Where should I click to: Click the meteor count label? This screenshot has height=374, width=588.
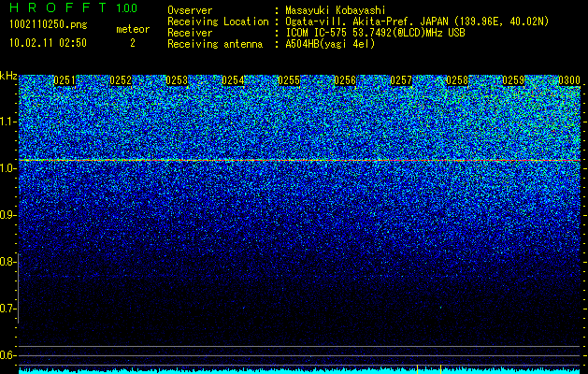tap(133, 29)
